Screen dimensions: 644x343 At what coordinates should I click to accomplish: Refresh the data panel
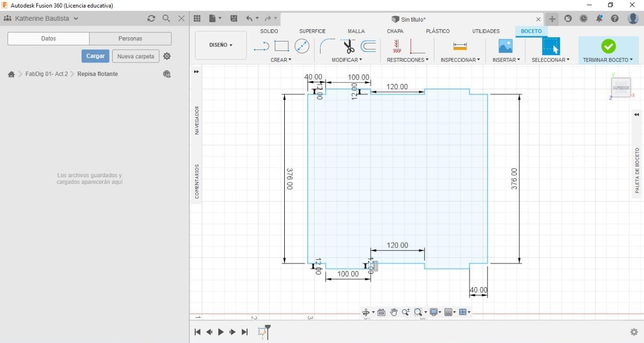click(151, 18)
